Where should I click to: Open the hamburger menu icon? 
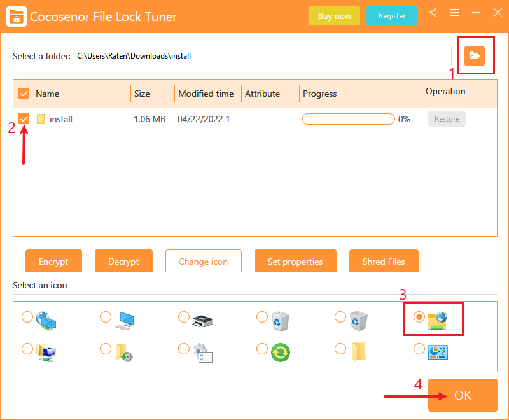[454, 13]
